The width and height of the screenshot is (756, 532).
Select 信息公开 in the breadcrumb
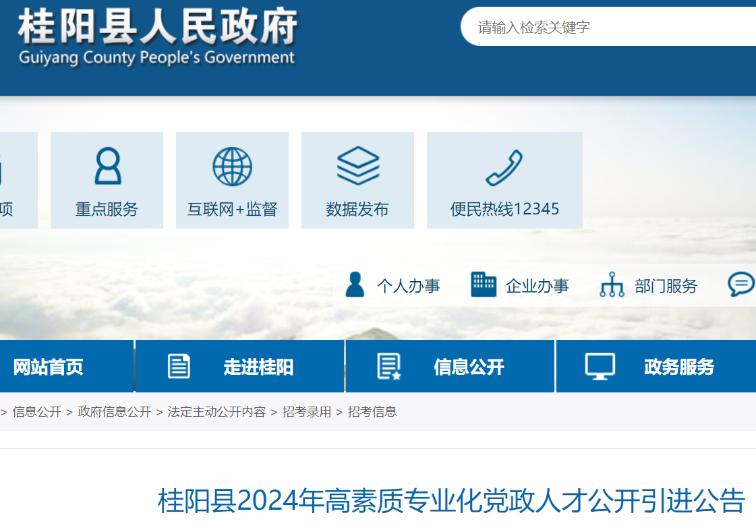tap(36, 412)
